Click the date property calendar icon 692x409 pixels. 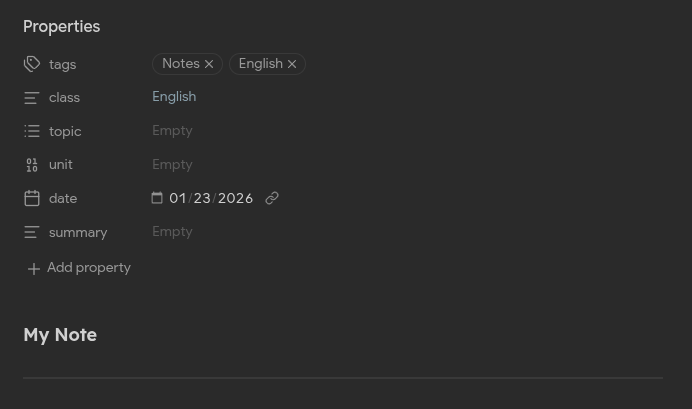(32, 198)
